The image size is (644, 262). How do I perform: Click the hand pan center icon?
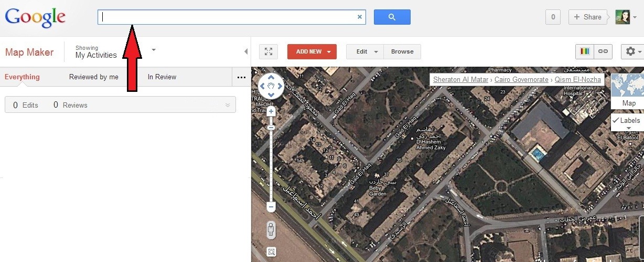click(271, 86)
